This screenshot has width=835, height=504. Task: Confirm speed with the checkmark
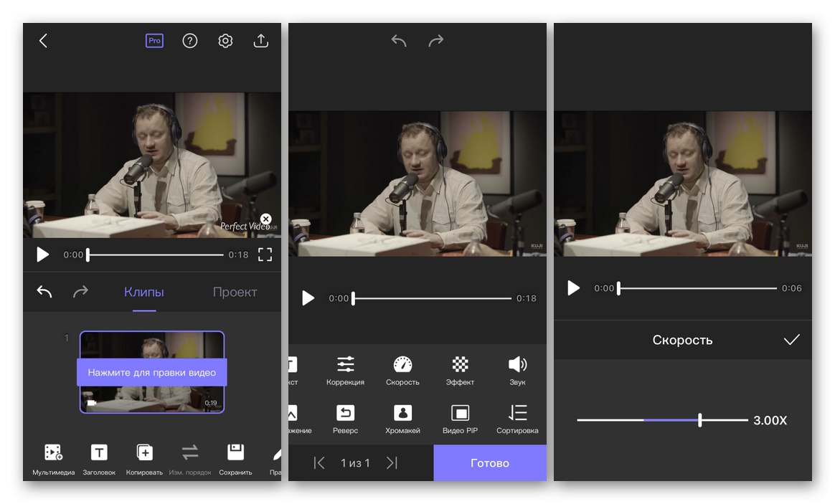[791, 340]
